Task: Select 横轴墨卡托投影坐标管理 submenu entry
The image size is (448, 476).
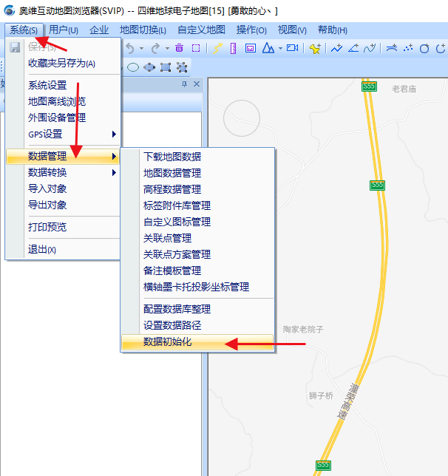Action: pos(197,287)
